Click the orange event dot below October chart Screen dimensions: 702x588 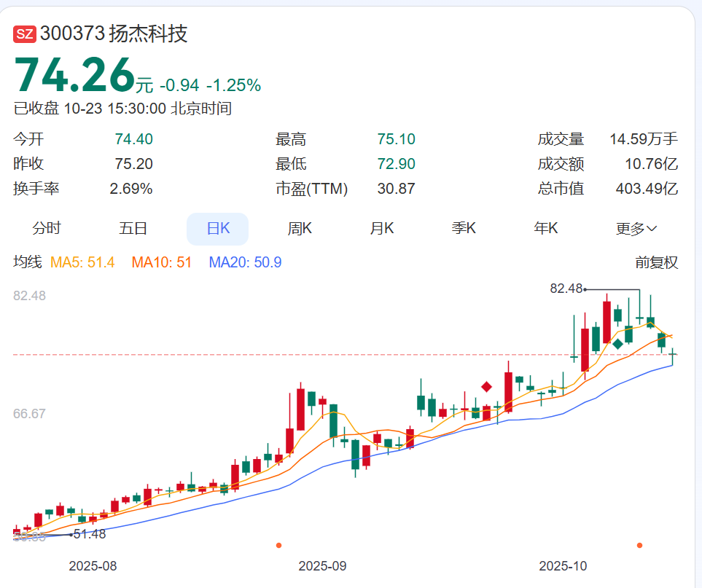coord(639,546)
